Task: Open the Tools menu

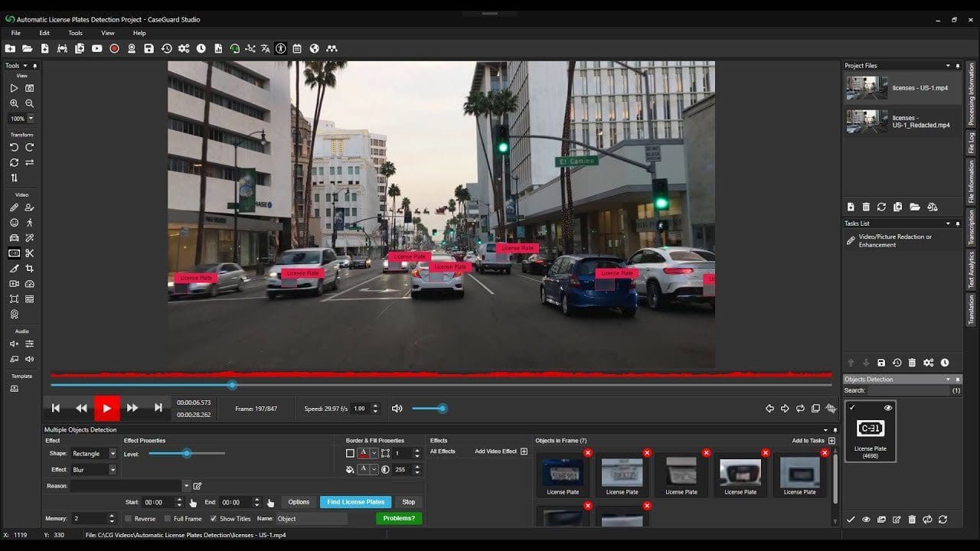Action: click(x=74, y=33)
